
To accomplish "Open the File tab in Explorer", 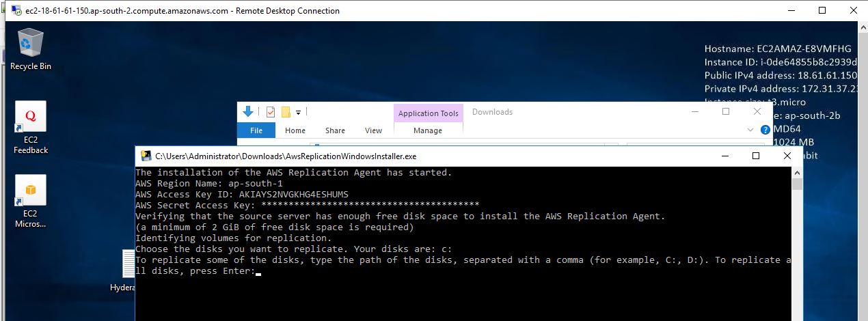I will 256,130.
